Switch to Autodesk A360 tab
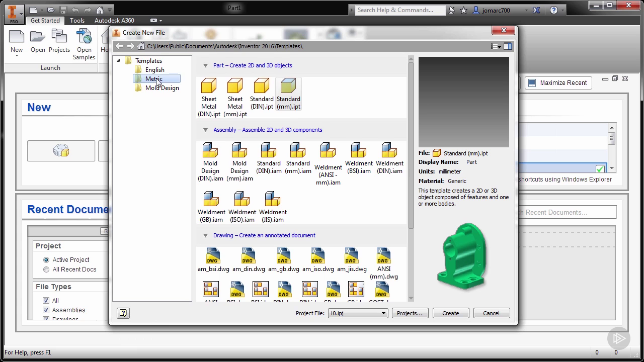Viewport: 644px width, 362px height. (114, 21)
